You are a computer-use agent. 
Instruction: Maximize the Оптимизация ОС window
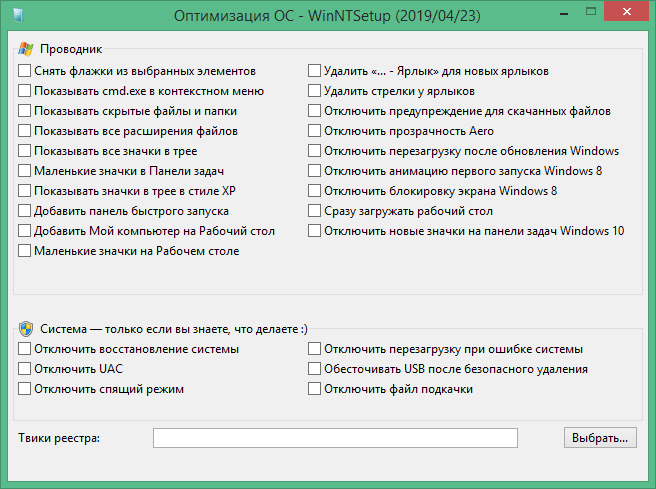(x=591, y=12)
